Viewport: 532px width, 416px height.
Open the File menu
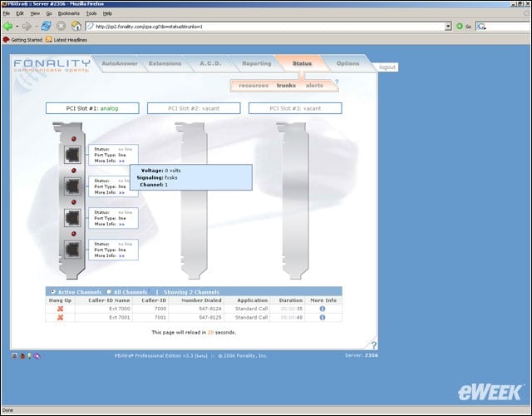coord(7,13)
